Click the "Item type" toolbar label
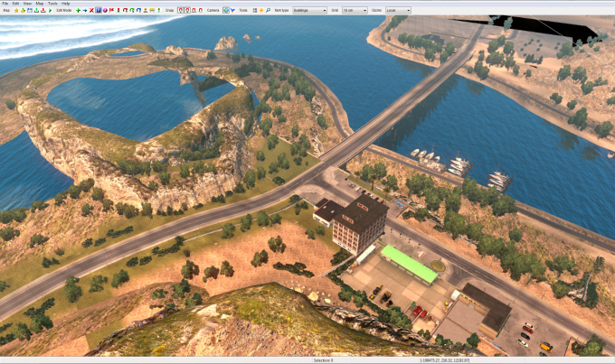This screenshot has width=615, height=364. pos(281,10)
